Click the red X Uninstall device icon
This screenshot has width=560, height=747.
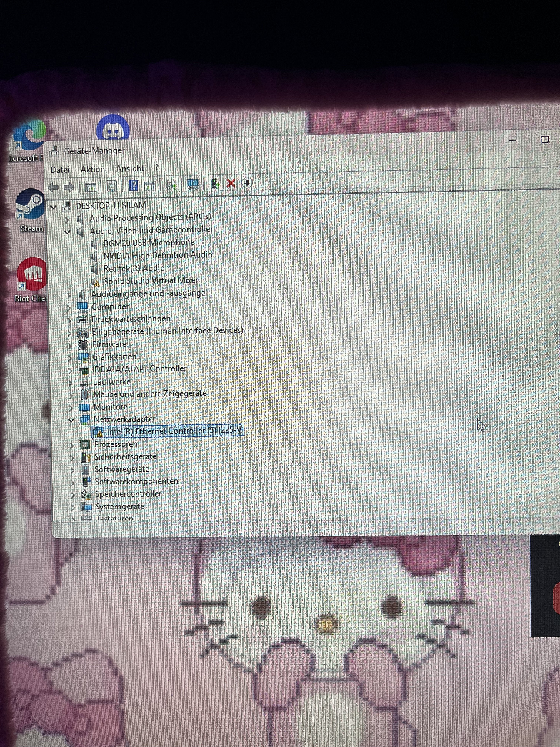[x=231, y=183]
